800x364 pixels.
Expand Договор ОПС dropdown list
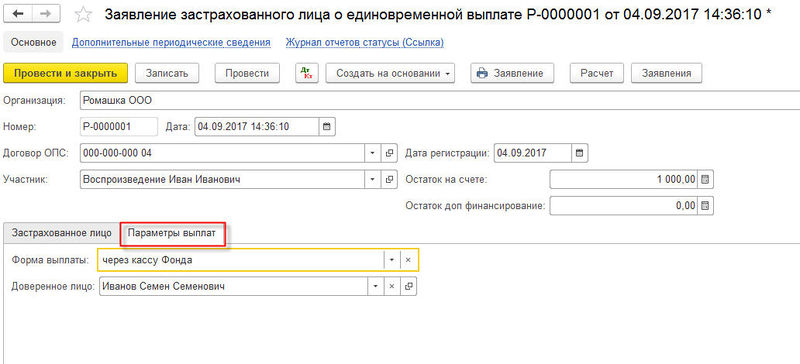coord(372,153)
